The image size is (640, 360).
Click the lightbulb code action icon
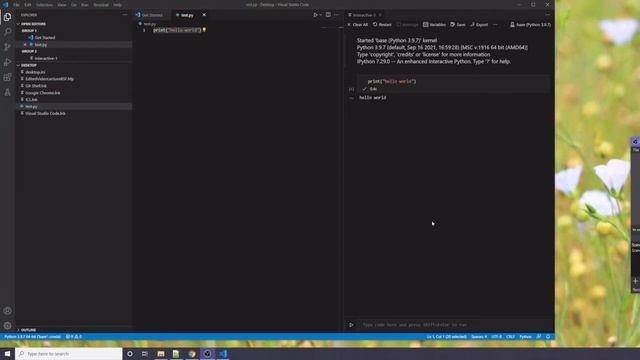[204, 30]
